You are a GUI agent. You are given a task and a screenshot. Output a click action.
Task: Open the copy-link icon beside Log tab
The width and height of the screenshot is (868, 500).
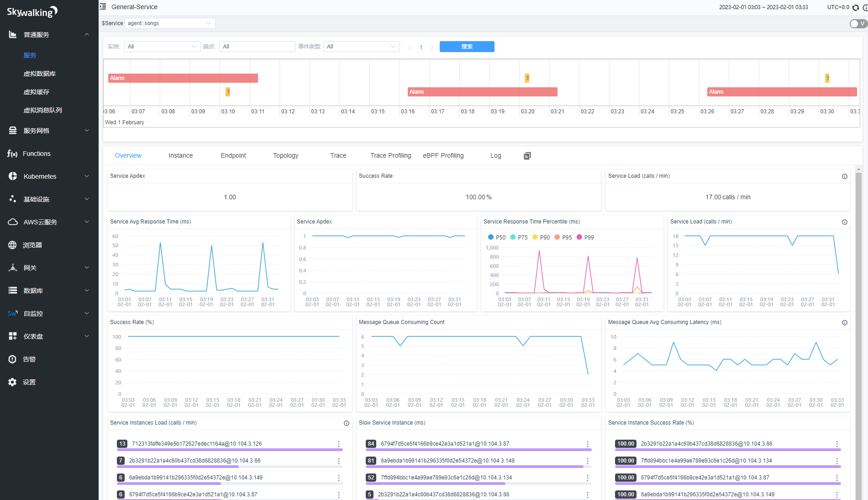click(527, 156)
